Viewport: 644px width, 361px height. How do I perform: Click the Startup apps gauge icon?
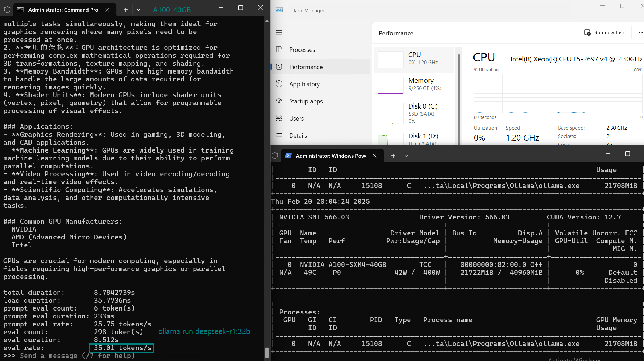279,101
